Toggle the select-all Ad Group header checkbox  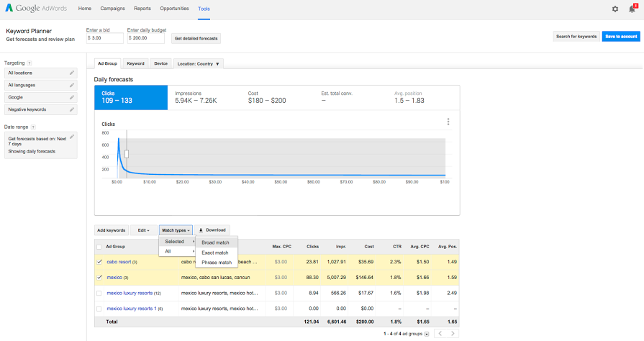click(x=99, y=246)
